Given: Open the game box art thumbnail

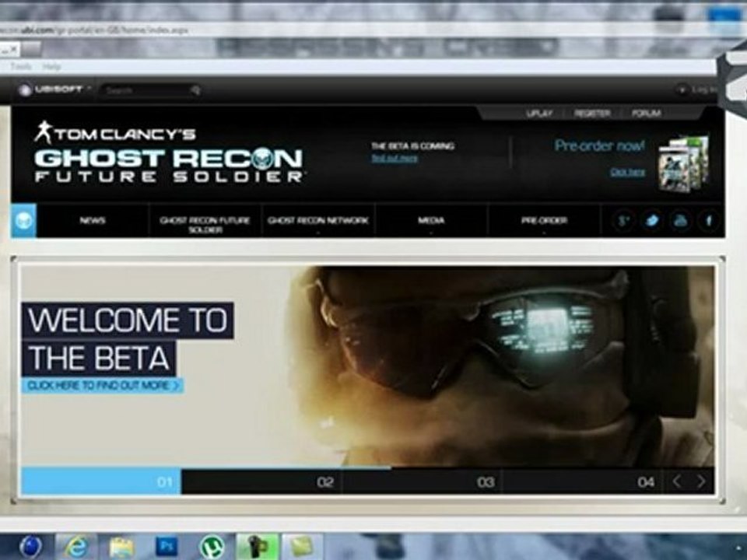Looking at the screenshot, I should pyautogui.click(x=683, y=163).
